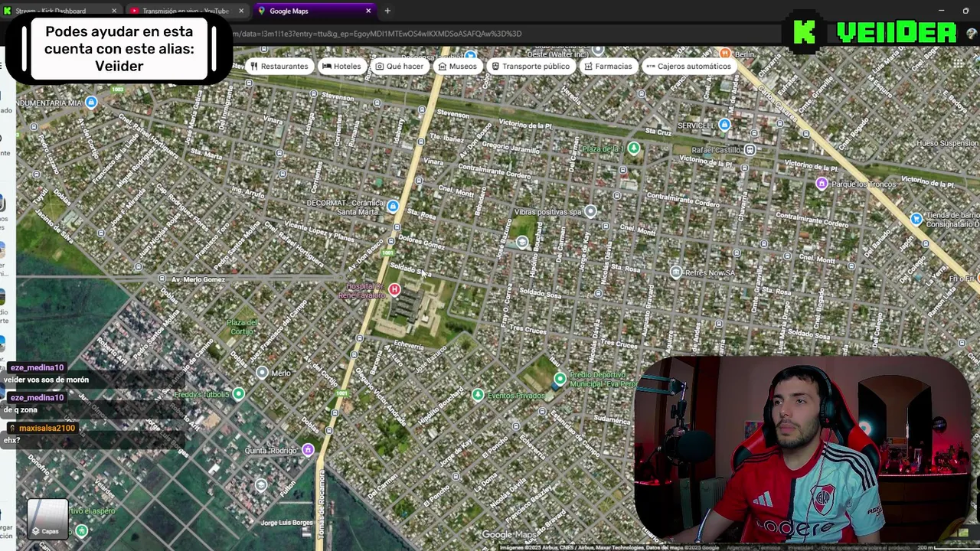Click the Jorge Luis Borges label
This screenshot has width=980, height=551.
pos(286,523)
